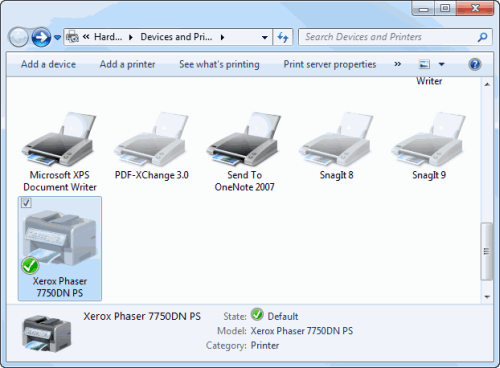
Task: Expand the change view dropdown arrow
Action: [x=441, y=64]
